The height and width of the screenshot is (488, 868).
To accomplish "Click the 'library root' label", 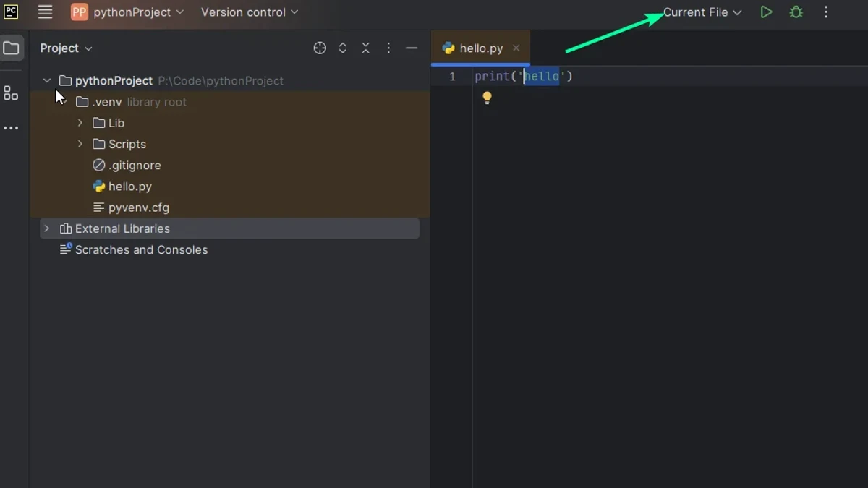I will click(157, 102).
